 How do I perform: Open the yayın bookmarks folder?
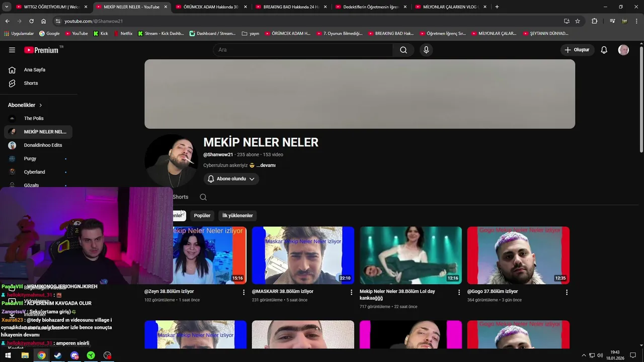coord(251,34)
